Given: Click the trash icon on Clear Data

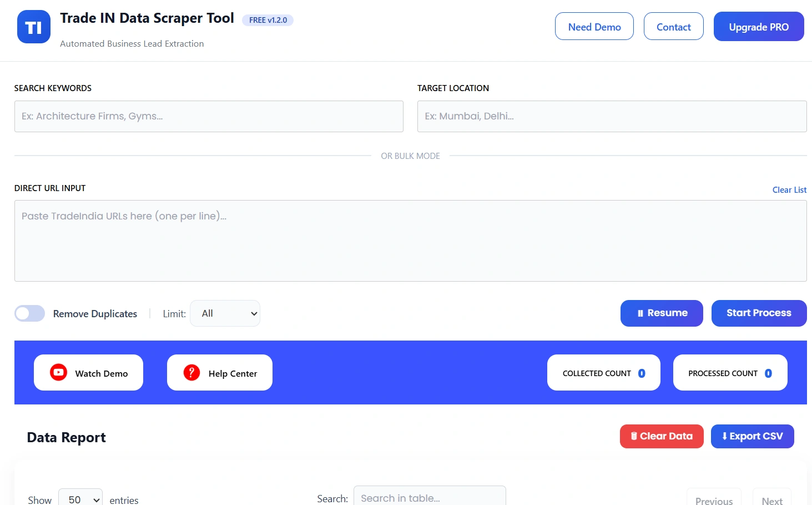Looking at the screenshot, I should (633, 436).
